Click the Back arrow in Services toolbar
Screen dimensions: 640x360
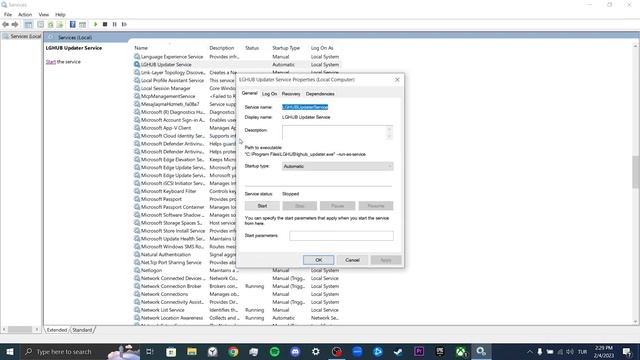click(5, 24)
